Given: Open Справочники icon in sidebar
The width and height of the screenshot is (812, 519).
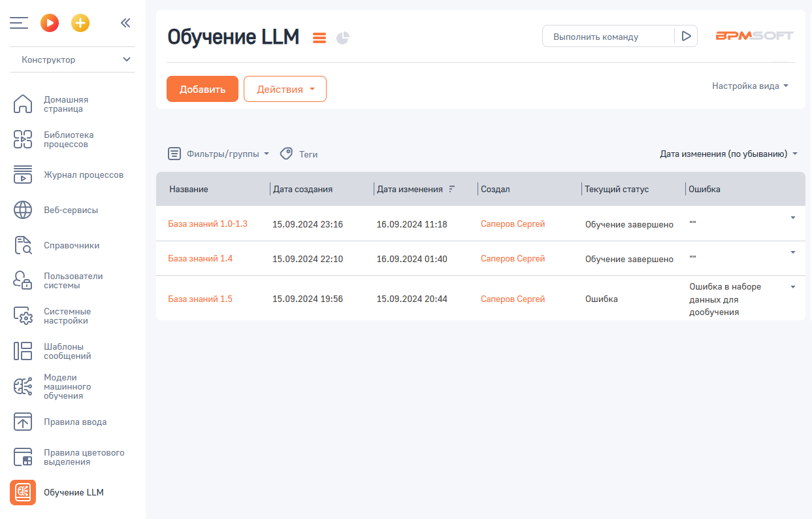Looking at the screenshot, I should (23, 245).
